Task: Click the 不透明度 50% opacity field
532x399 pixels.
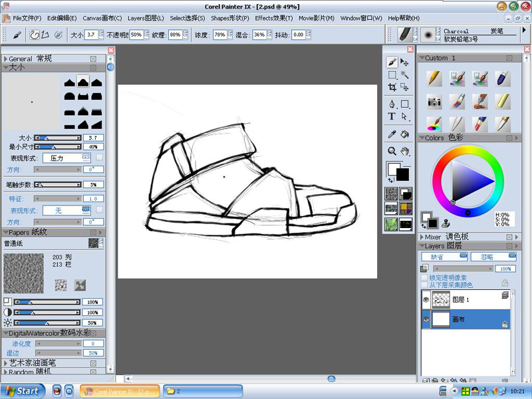Action: (136, 35)
